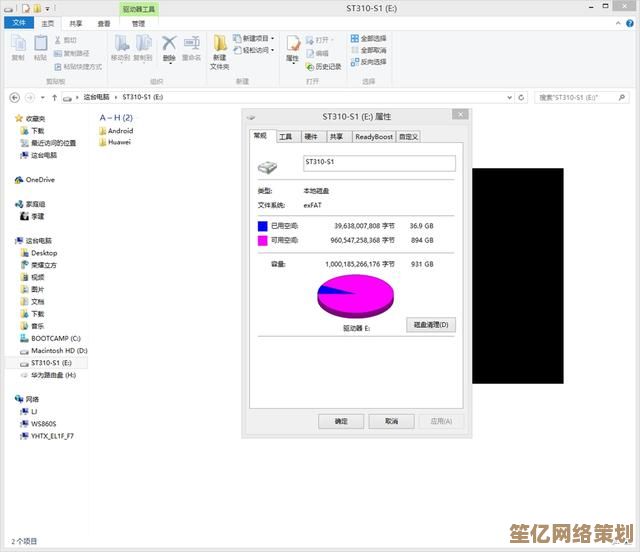
Task: Open the View (查看) ribbon tab
Action: point(103,23)
